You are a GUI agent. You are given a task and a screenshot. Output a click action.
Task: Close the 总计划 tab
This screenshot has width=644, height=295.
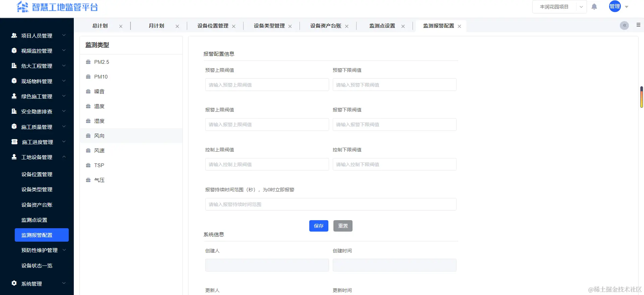121,26
